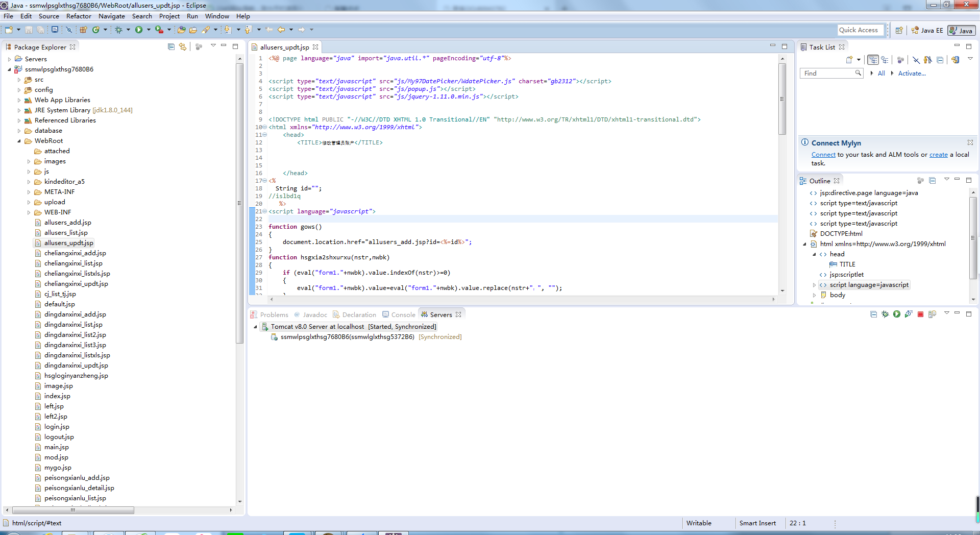Click the Package Explorer horizontal scrollbar thumb
980x535 pixels.
point(73,510)
